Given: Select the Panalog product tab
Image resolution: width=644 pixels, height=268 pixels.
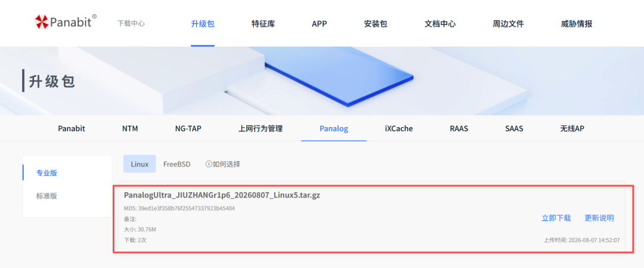Looking at the screenshot, I should click(333, 129).
